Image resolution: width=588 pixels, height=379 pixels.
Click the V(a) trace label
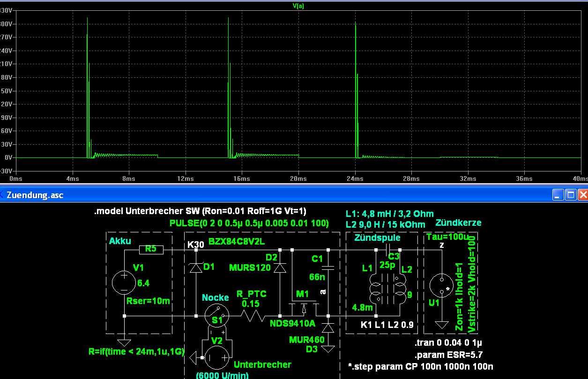[x=298, y=6]
